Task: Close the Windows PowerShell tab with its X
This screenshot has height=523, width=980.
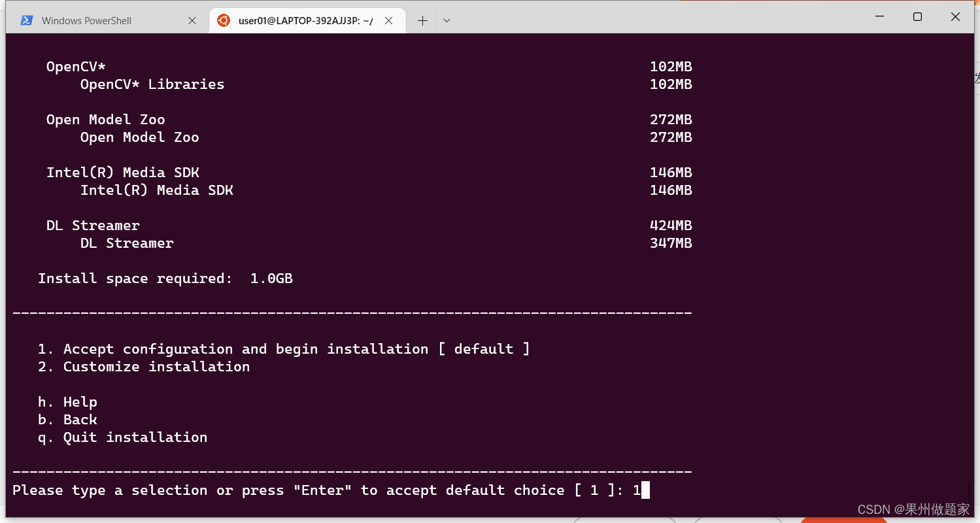Action: coord(192,20)
